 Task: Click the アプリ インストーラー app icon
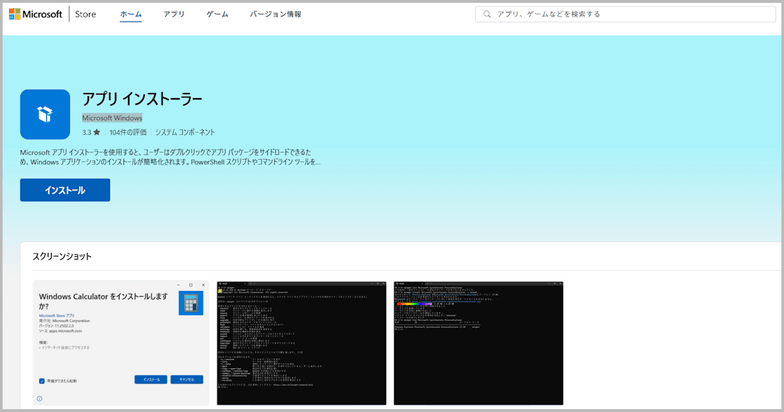click(45, 114)
